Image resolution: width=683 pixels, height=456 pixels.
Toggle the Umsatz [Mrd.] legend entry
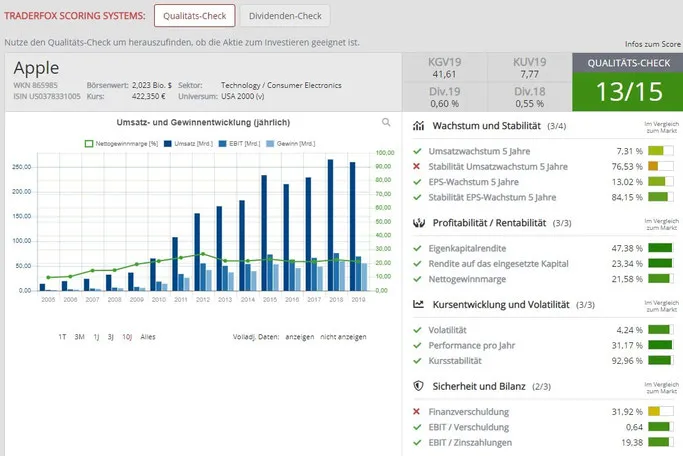click(188, 144)
